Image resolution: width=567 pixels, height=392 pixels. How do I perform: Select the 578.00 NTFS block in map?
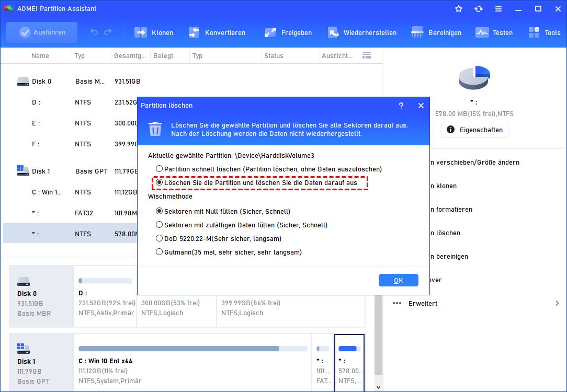coord(349,362)
